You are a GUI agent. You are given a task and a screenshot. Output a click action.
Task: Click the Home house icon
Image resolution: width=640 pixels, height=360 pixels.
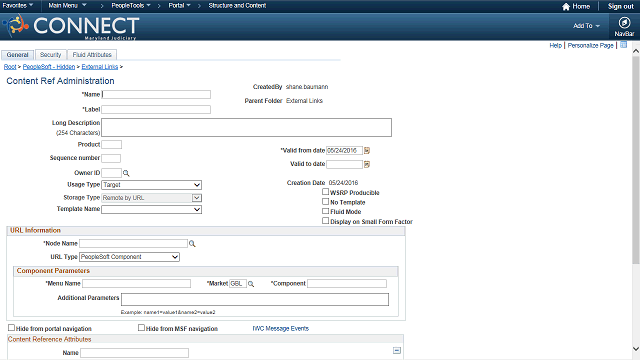pos(566,7)
